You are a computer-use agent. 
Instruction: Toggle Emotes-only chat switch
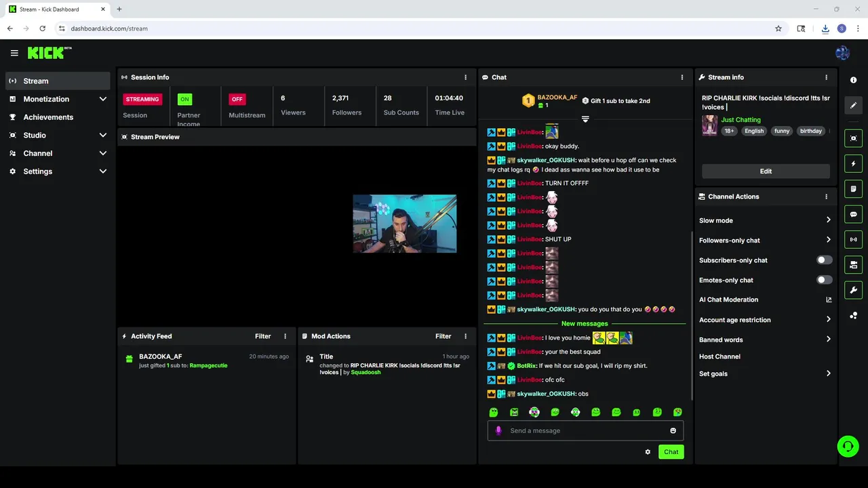[x=824, y=280]
